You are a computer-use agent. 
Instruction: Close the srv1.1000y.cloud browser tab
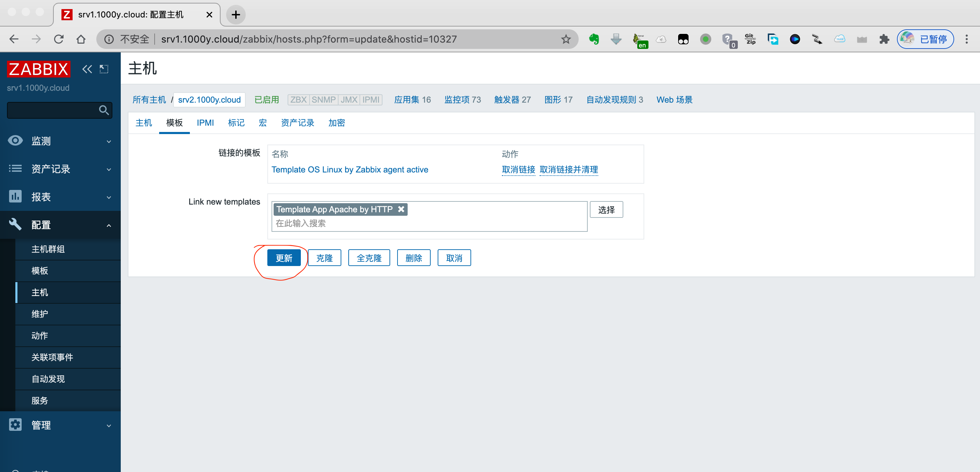click(x=209, y=15)
